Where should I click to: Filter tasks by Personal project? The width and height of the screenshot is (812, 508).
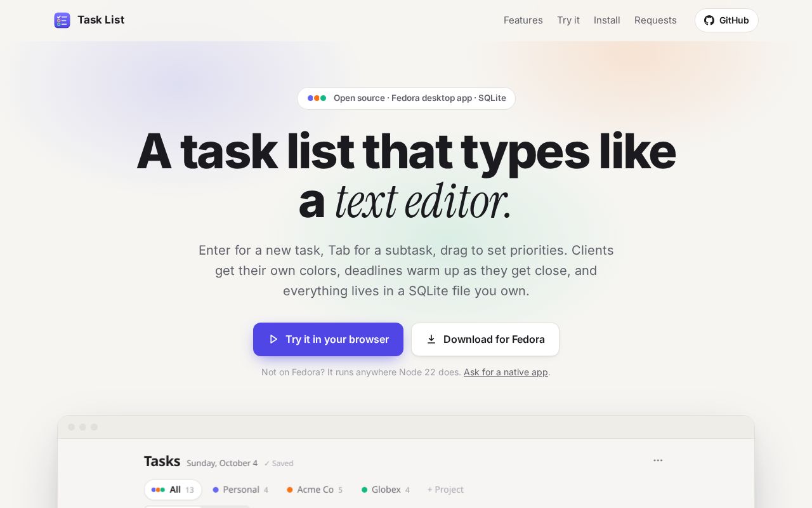coord(240,490)
